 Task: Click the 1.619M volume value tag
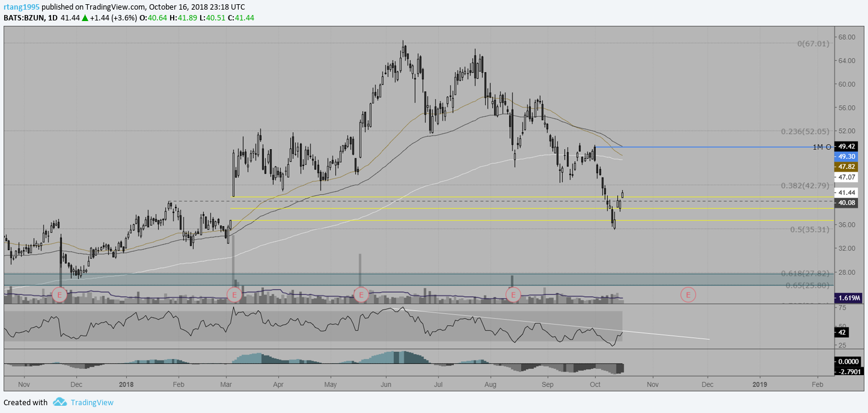tap(849, 298)
